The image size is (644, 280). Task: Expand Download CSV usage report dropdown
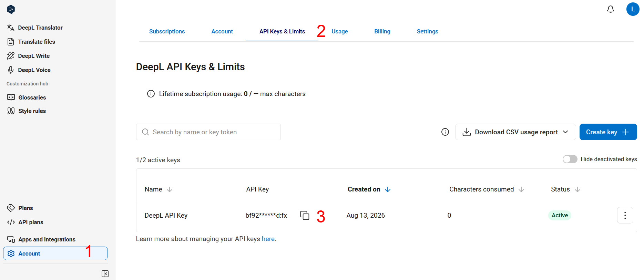click(515, 132)
